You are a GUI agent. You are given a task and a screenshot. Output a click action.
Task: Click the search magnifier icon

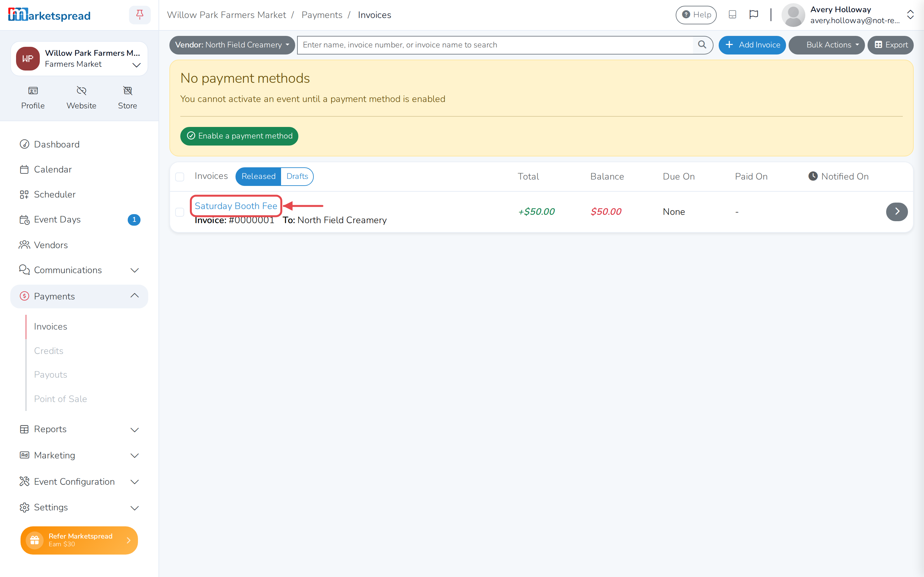tap(702, 45)
